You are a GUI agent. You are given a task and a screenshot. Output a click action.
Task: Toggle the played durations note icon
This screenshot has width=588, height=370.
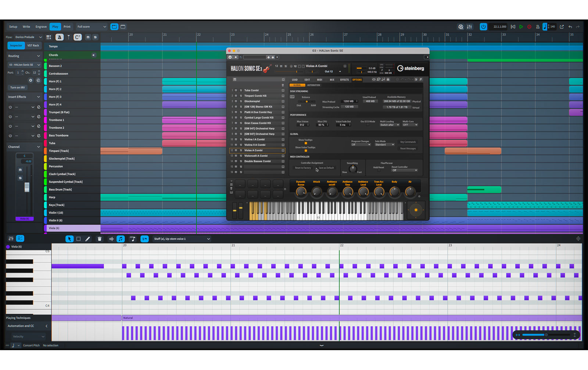pos(121,239)
